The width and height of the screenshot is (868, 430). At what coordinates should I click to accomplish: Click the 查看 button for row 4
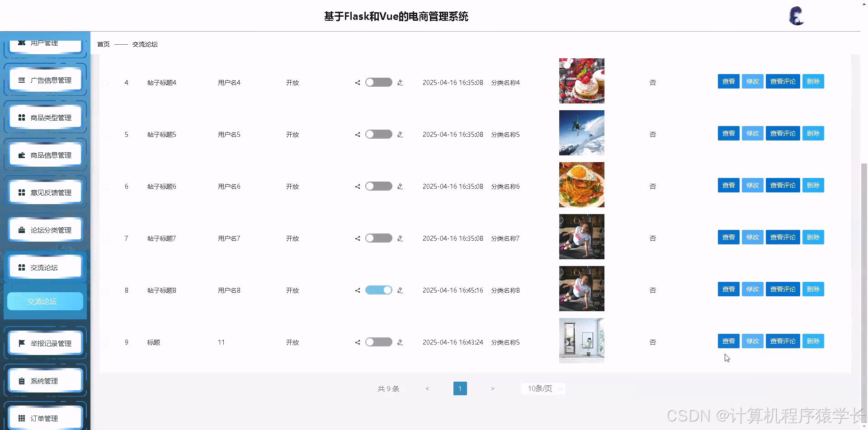729,81
